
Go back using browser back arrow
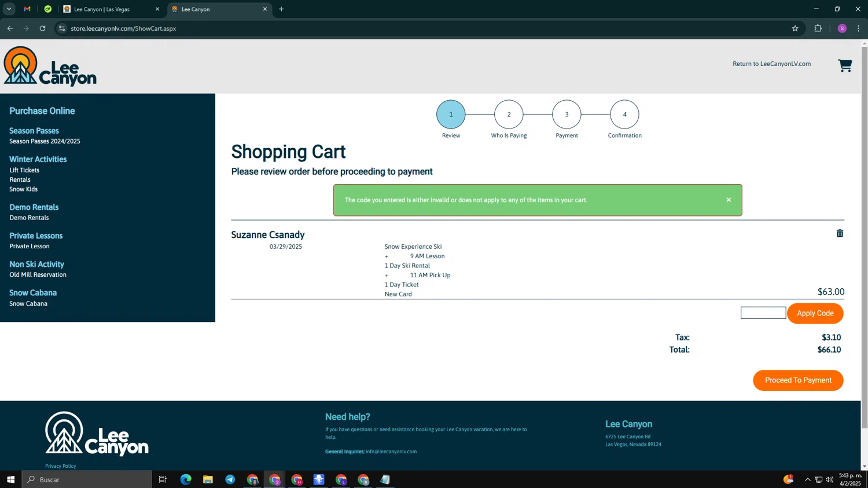click(x=10, y=28)
